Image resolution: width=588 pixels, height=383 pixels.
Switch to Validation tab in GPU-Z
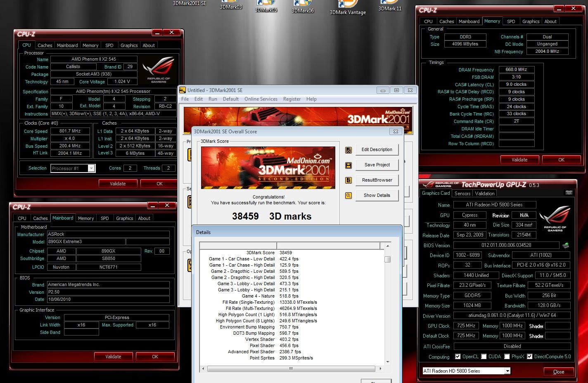[x=485, y=193]
